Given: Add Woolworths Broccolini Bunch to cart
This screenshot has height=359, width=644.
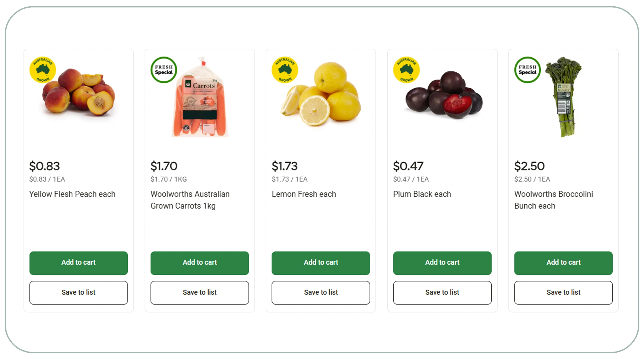Looking at the screenshot, I should [x=563, y=263].
